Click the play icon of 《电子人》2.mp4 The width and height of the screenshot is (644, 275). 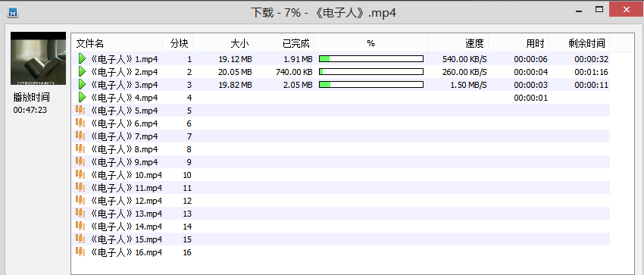coord(82,72)
